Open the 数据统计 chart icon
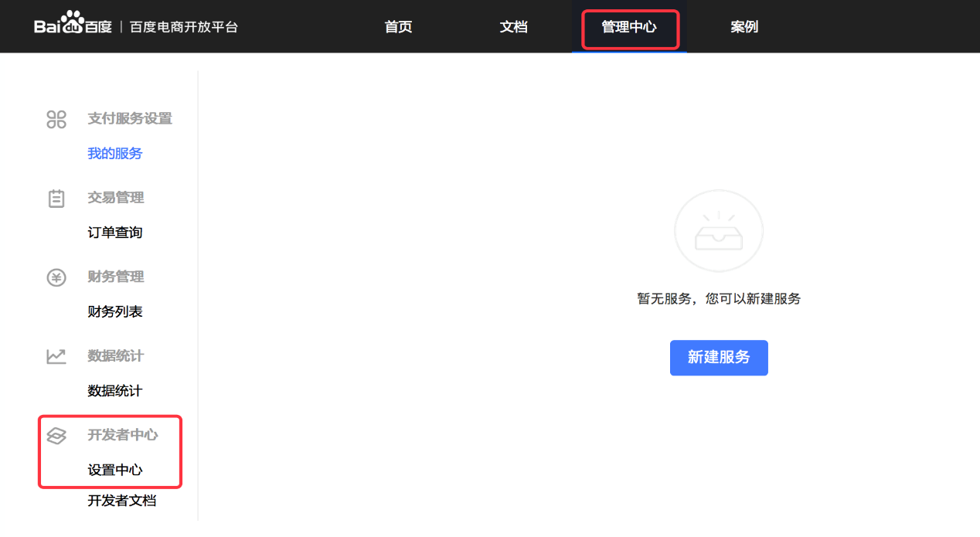Viewport: 980px width, 537px height. point(56,355)
